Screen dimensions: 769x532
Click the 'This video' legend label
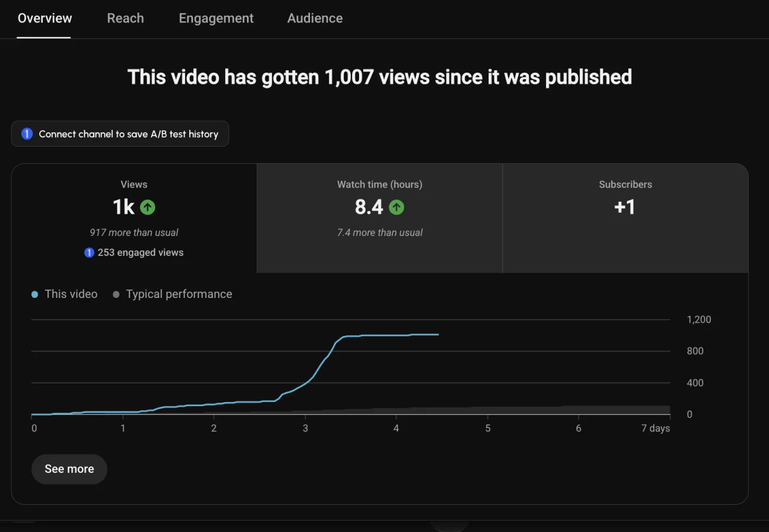pyautogui.click(x=71, y=294)
